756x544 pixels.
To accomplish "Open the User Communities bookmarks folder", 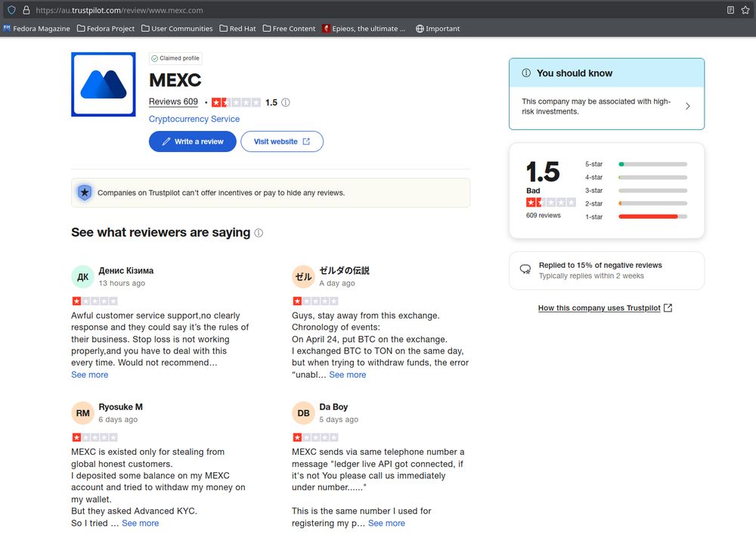I will pyautogui.click(x=177, y=29).
